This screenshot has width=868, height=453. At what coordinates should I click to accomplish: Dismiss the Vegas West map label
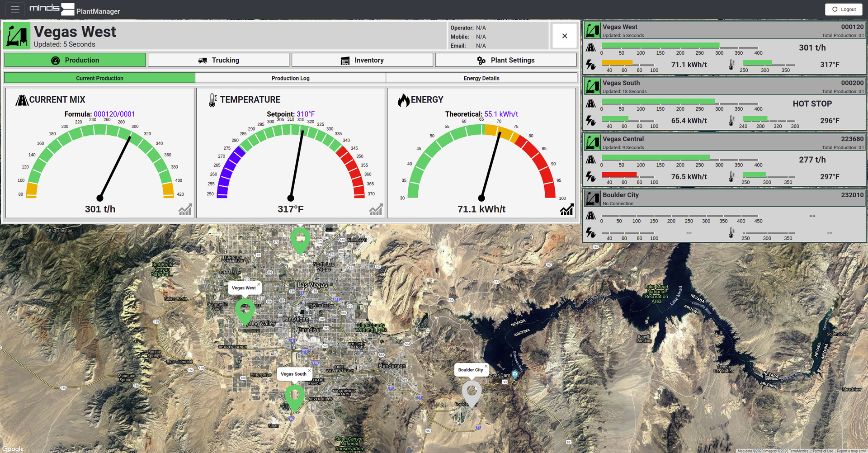259,284
